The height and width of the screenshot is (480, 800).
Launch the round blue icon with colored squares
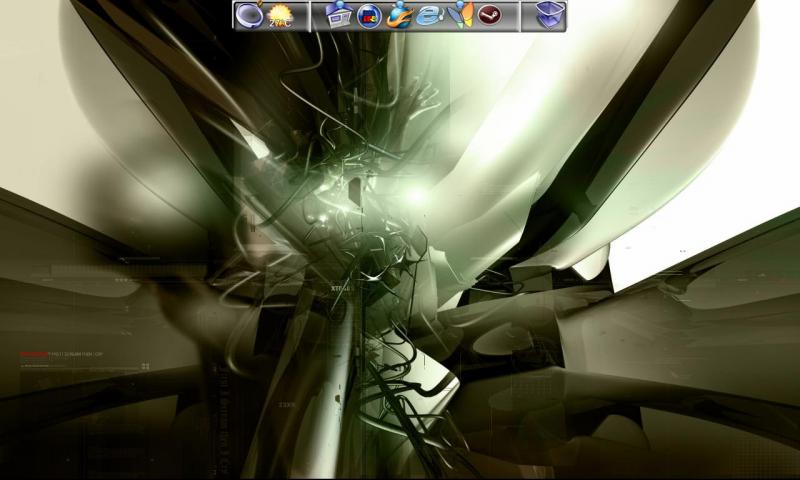[368, 17]
